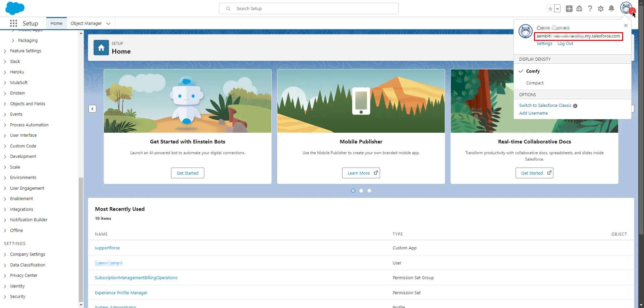Click inside the Search Setup field
644x308 pixels.
pos(309,8)
